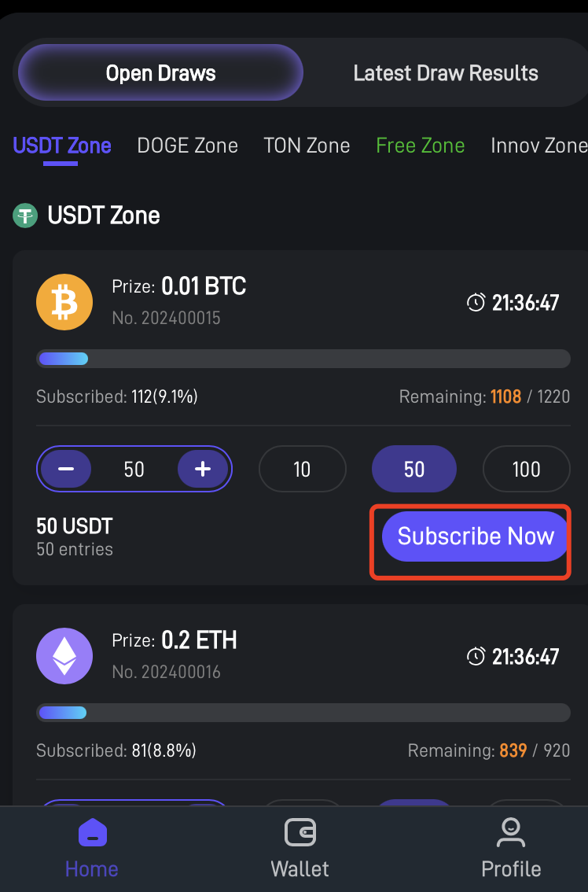This screenshot has height=892, width=588.
Task: Choose the 100 entries preset
Action: tap(526, 470)
